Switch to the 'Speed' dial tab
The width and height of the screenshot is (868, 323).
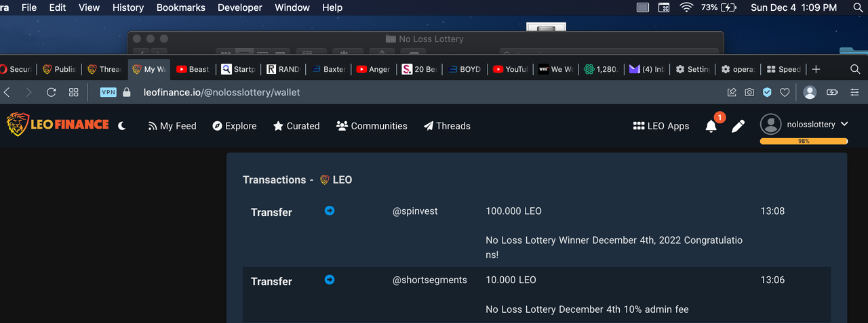(783, 69)
